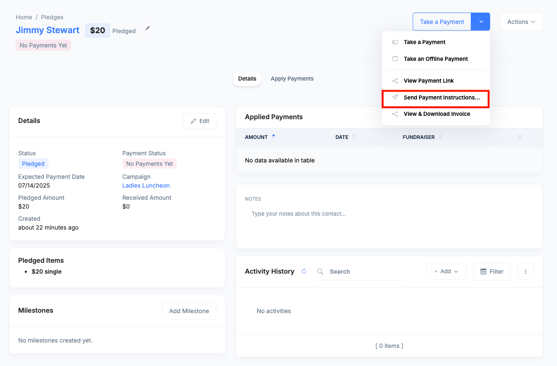Refresh the Activity History list
Viewport: 557px width, 366px height.
[x=304, y=271]
